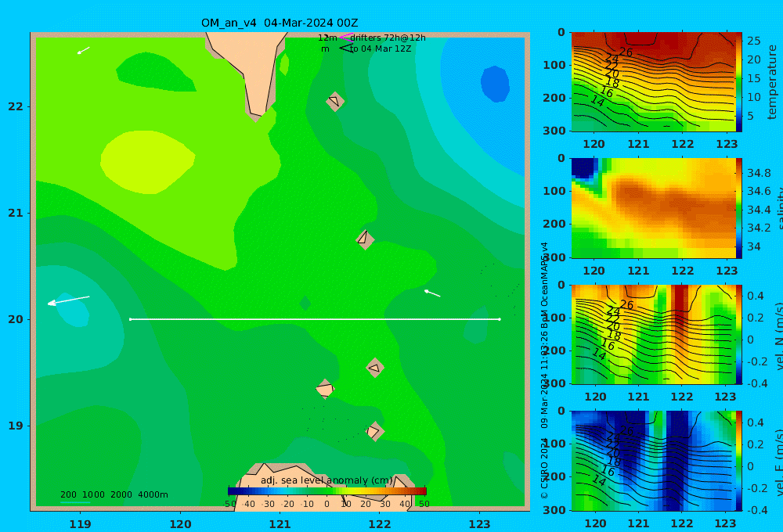Click latitude label 22 on main map
Screen dimensions: 783x532
click(x=16, y=106)
